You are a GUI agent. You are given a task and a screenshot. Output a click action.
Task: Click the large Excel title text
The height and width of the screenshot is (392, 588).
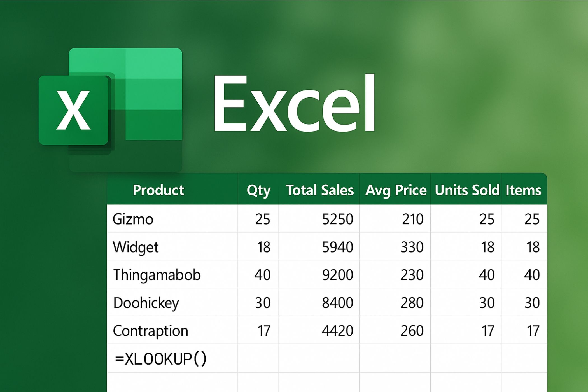(294, 104)
